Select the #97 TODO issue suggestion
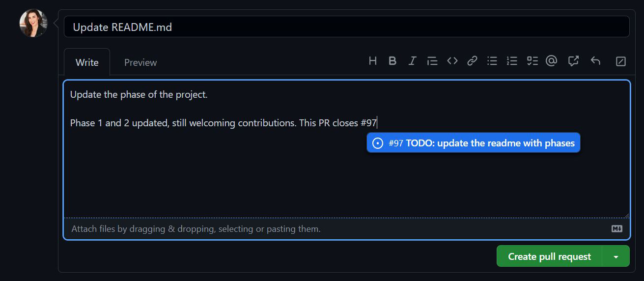Image resolution: width=644 pixels, height=281 pixels. 474,143
